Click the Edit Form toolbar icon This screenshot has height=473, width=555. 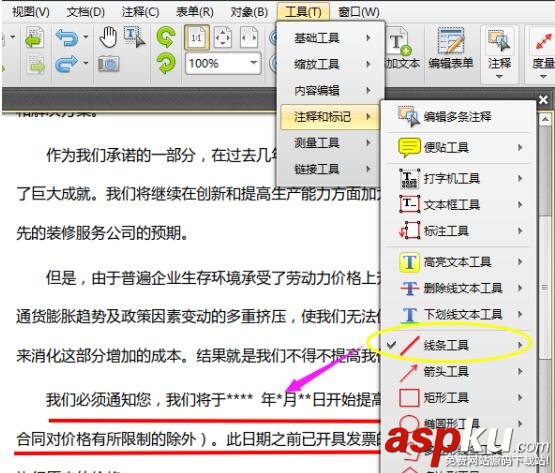[451, 49]
